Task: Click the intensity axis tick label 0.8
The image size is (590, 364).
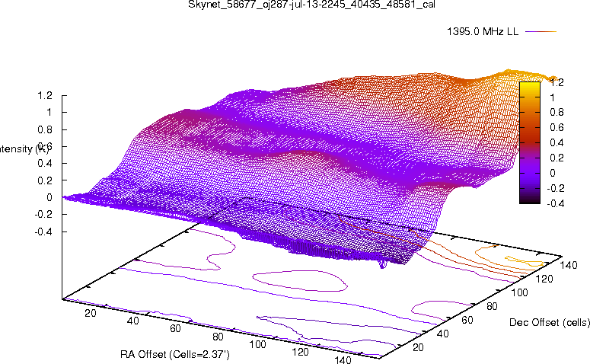Action: point(45,129)
